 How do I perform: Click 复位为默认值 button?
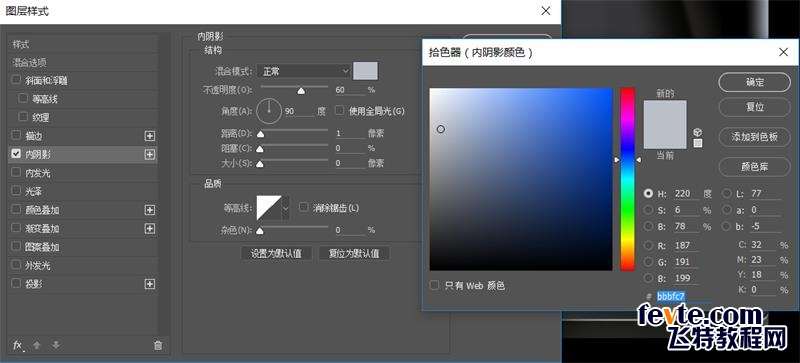pos(354,253)
